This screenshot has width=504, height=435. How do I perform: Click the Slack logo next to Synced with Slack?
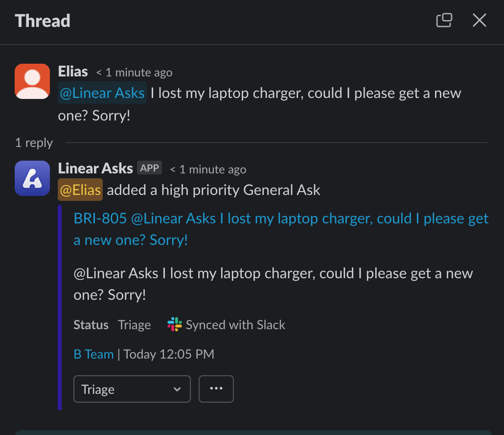click(x=174, y=324)
